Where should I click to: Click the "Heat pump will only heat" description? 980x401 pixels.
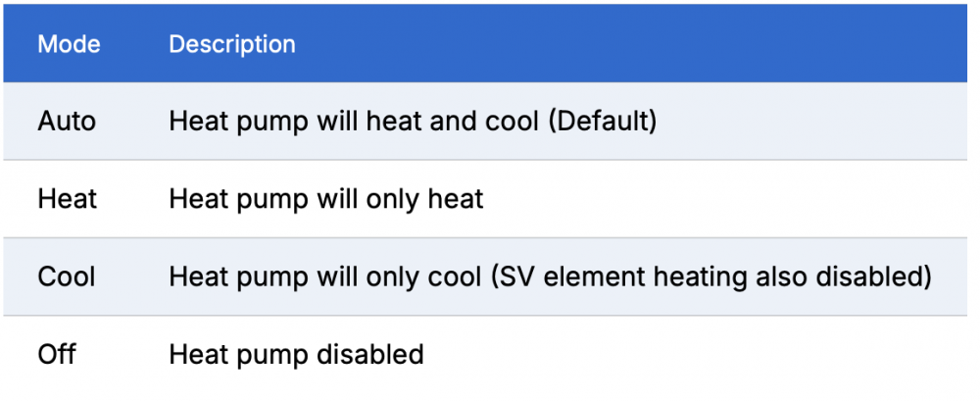(326, 200)
